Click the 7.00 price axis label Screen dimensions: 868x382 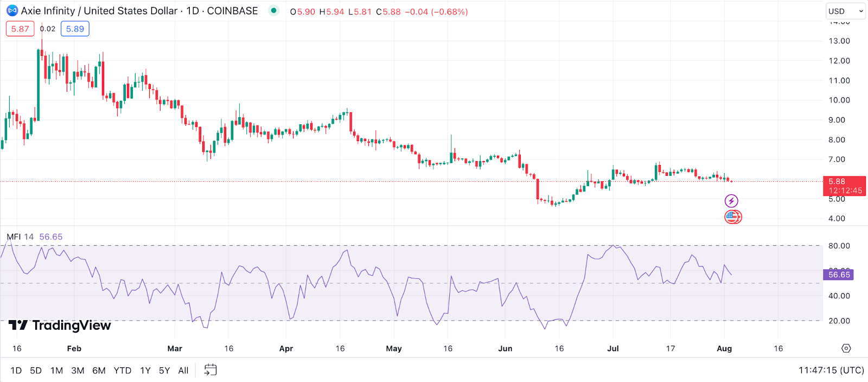837,159
